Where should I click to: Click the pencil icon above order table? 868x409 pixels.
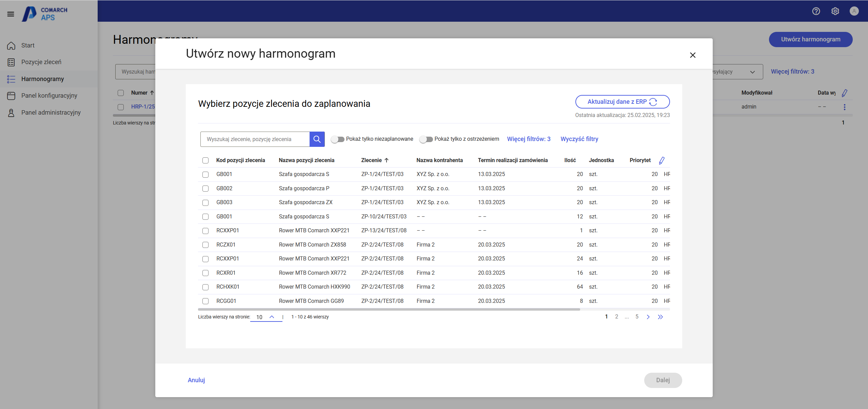point(662,160)
